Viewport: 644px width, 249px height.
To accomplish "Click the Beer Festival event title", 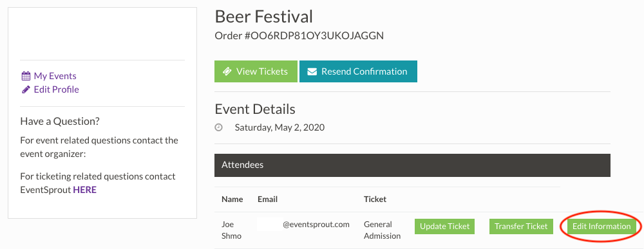I will [x=263, y=17].
